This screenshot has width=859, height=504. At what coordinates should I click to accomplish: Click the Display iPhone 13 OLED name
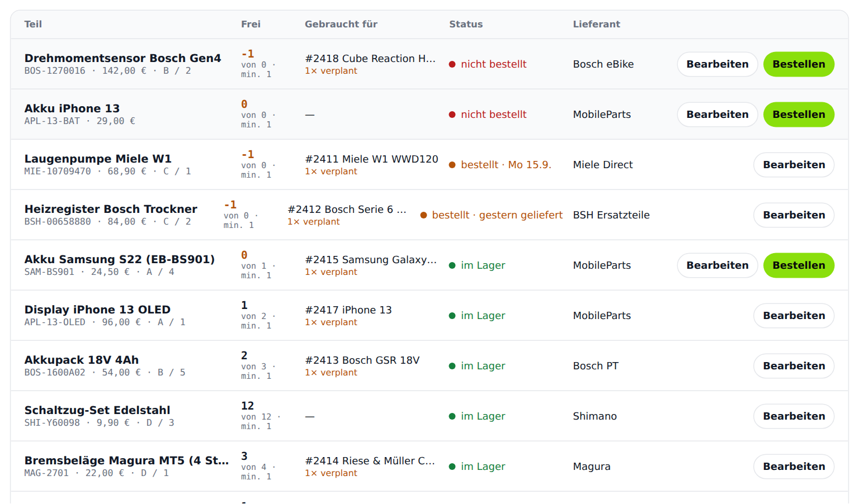click(x=97, y=310)
